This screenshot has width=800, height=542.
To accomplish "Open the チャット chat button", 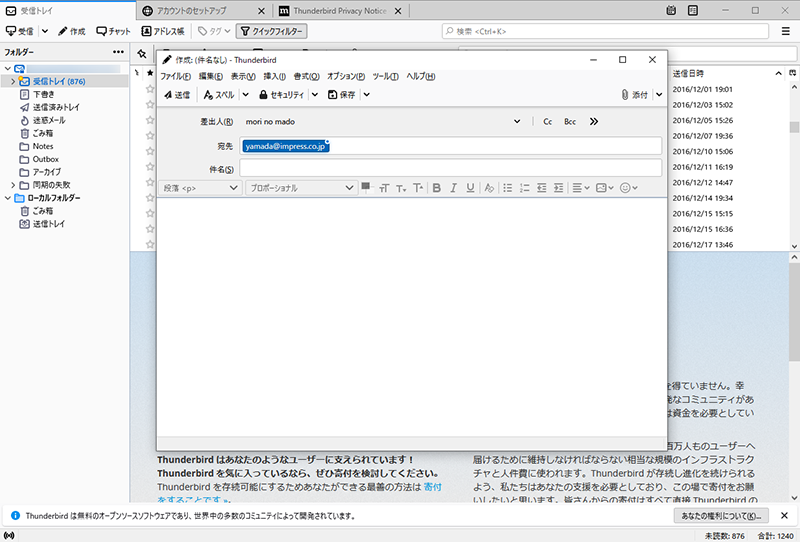I will (114, 32).
